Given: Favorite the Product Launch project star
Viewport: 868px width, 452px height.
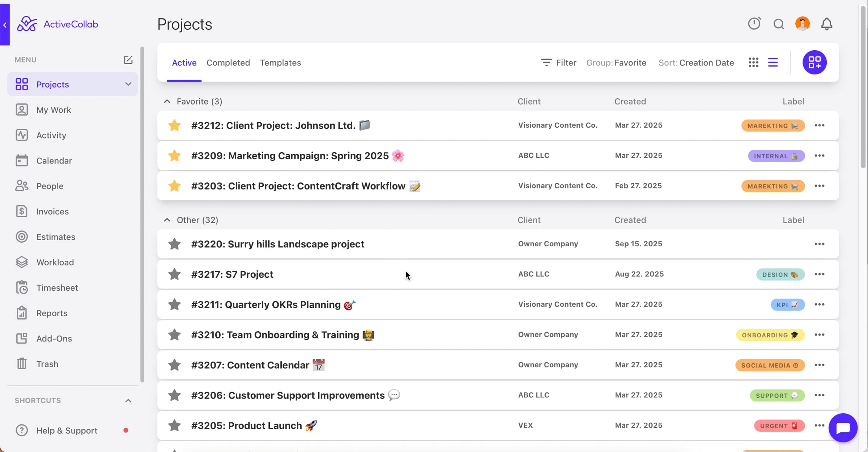Looking at the screenshot, I should pyautogui.click(x=174, y=426).
